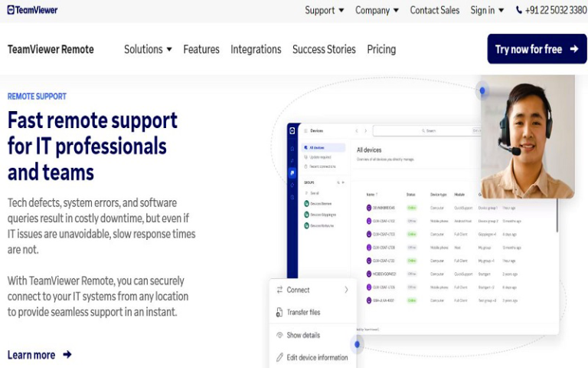Click the highlighted devices icon in mockup sidebar
The height and width of the screenshot is (368, 588).
click(292, 172)
